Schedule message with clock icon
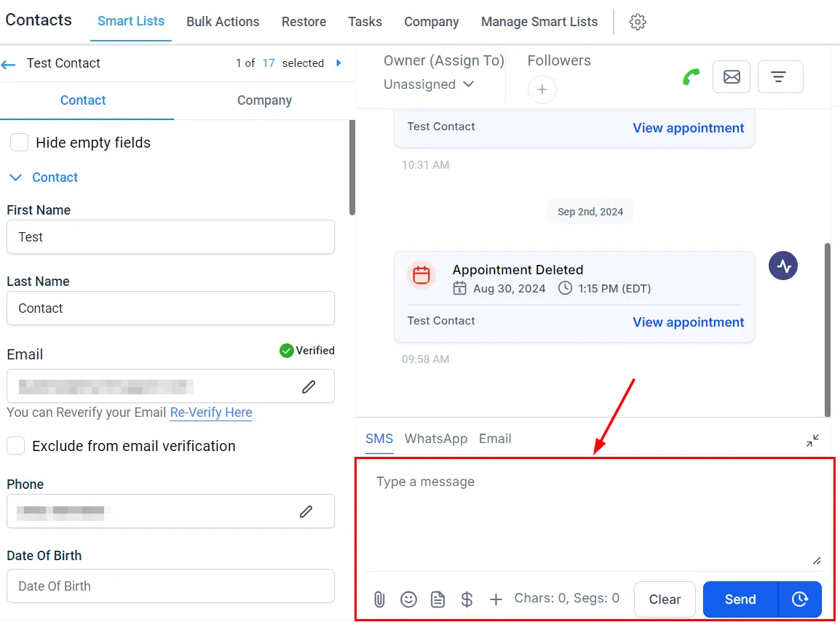Image resolution: width=840 pixels, height=622 pixels. 799,599
